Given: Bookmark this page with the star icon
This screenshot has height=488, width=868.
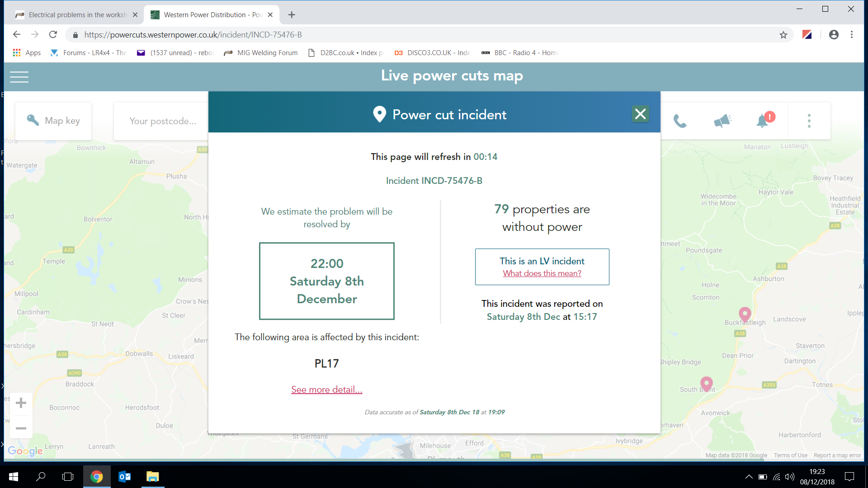Looking at the screenshot, I should (783, 35).
